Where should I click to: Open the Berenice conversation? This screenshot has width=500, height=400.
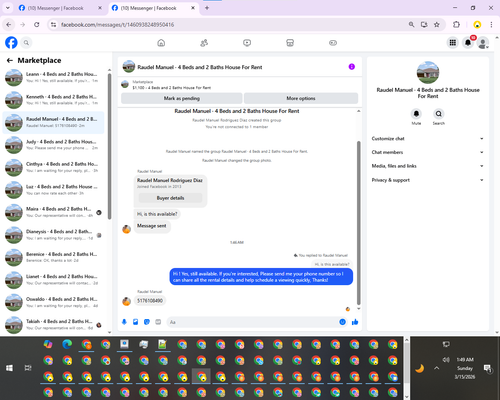point(53,257)
